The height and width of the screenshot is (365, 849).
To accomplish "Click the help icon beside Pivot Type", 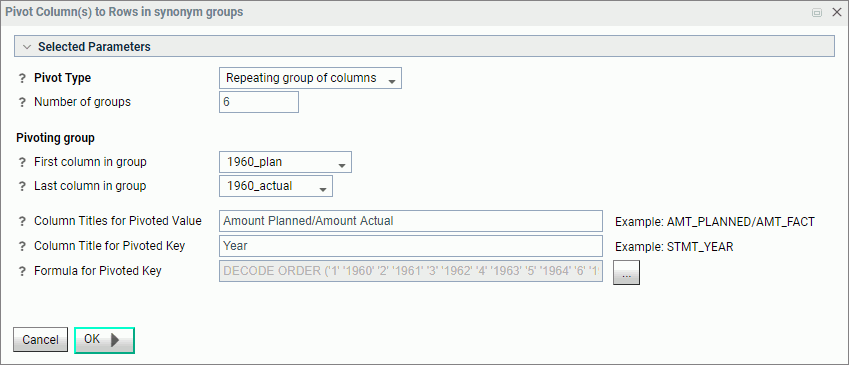I will pos(22,79).
